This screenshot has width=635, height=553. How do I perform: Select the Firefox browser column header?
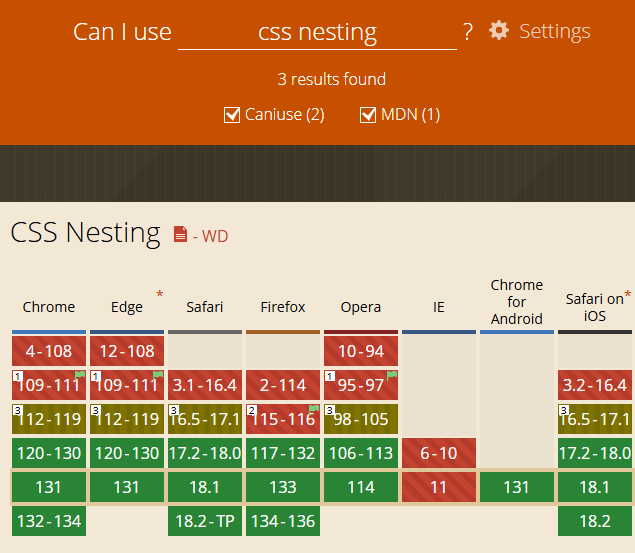tap(283, 307)
